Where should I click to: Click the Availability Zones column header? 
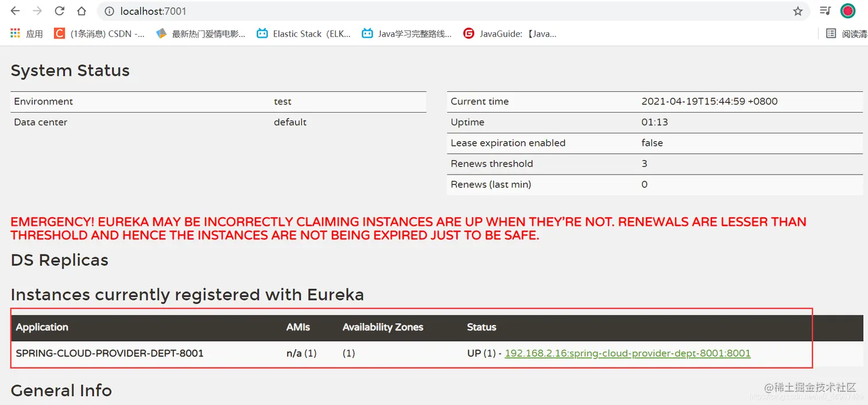(x=383, y=327)
